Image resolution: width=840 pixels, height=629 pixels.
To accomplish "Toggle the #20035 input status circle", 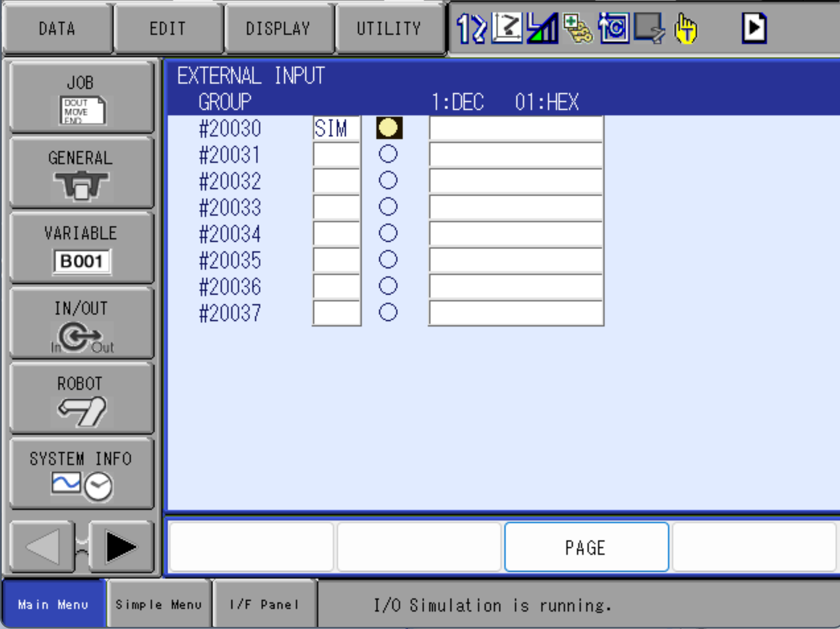I will coord(388,260).
